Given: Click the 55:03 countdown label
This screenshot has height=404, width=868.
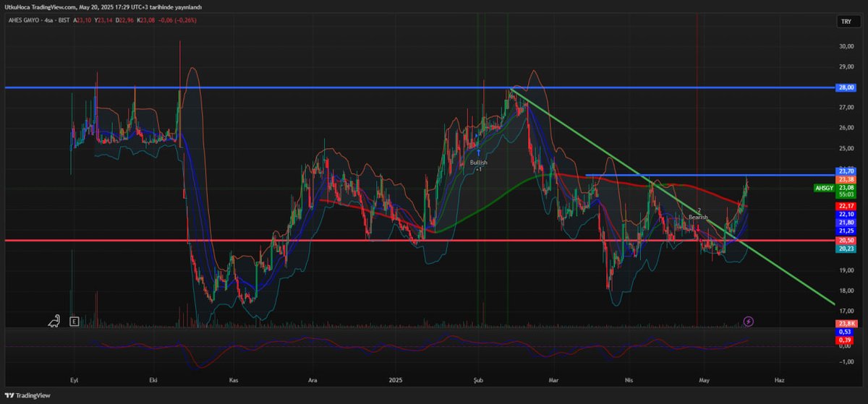Looking at the screenshot, I should click(846, 194).
